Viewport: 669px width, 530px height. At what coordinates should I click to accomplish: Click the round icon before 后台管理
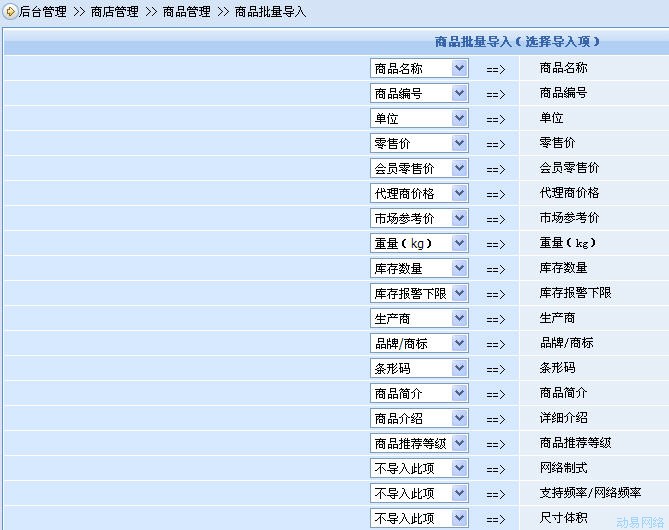pos(10,12)
